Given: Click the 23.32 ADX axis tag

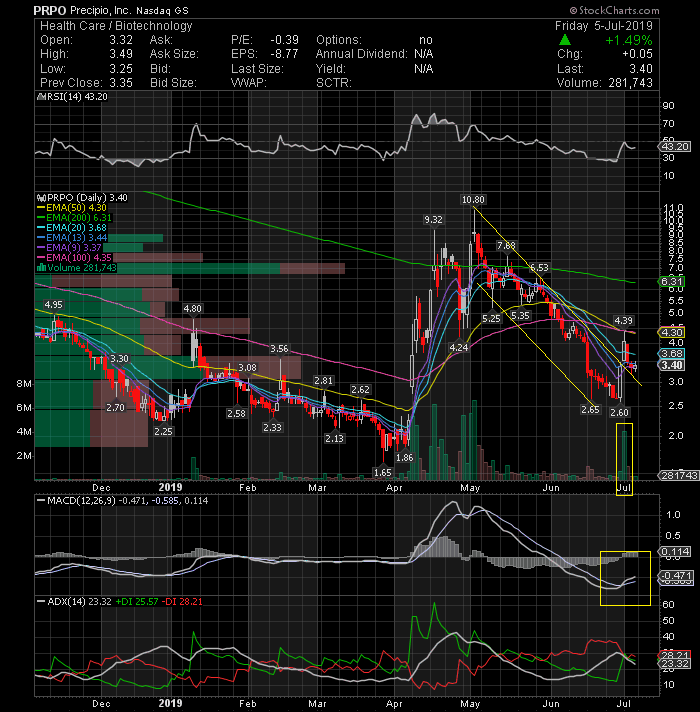Looking at the screenshot, I should [674, 664].
